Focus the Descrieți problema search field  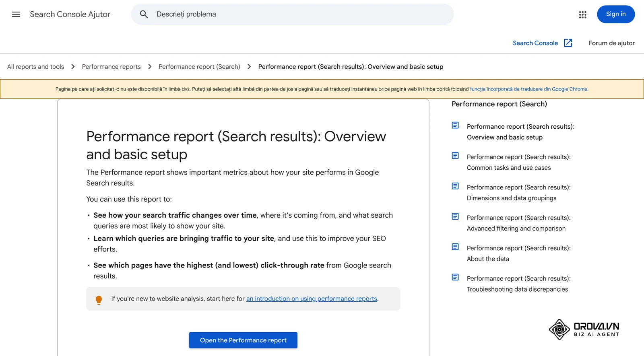(292, 14)
